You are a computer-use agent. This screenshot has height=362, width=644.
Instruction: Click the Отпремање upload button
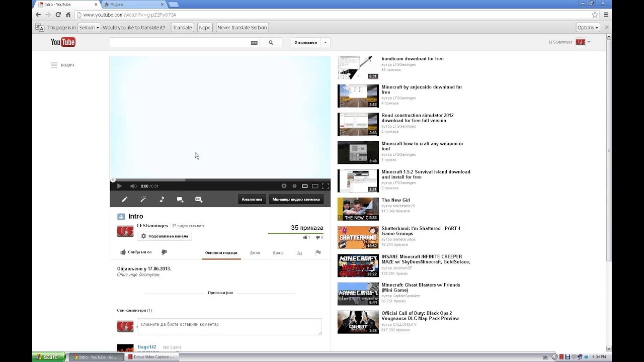[x=306, y=43]
